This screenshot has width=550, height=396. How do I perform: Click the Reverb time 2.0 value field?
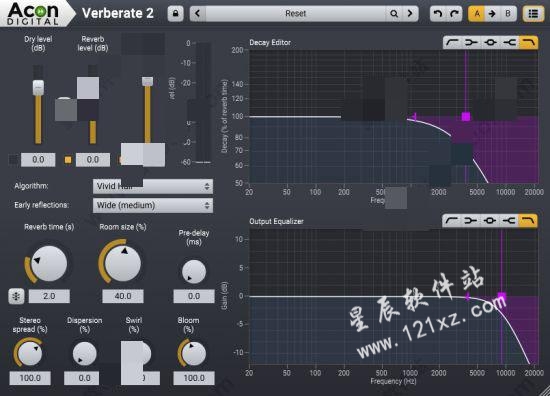pos(49,296)
